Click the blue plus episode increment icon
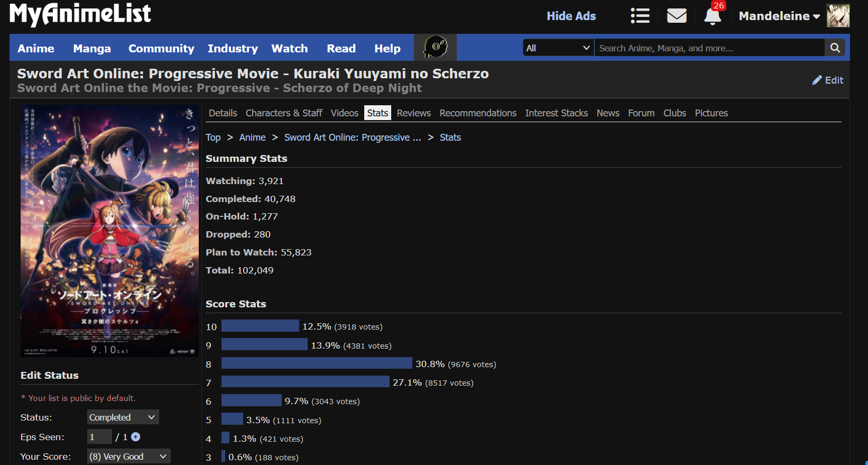Image resolution: width=868 pixels, height=465 pixels. (x=136, y=437)
